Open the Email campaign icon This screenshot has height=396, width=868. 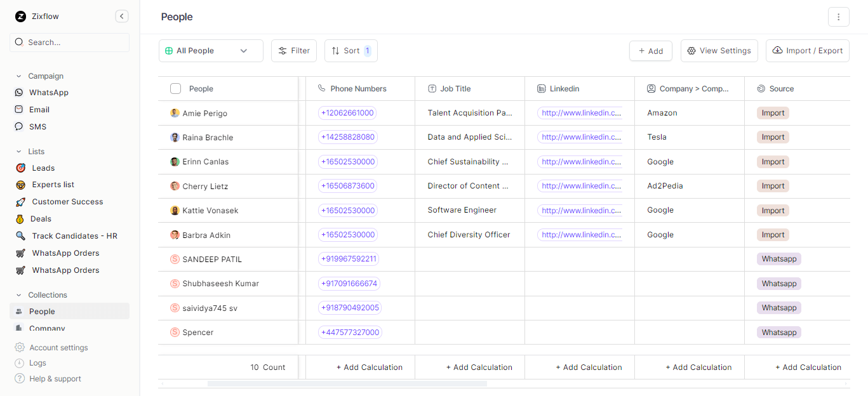19,110
